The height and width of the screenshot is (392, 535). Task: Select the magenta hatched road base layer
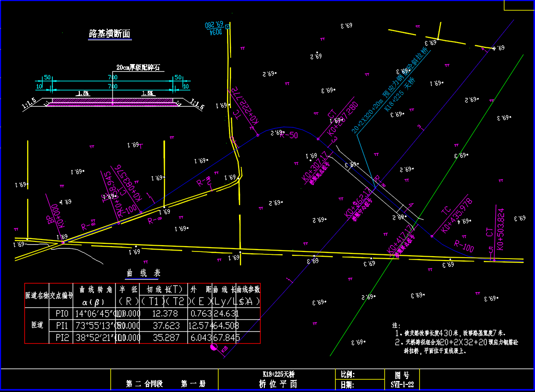pyautogui.click(x=112, y=102)
